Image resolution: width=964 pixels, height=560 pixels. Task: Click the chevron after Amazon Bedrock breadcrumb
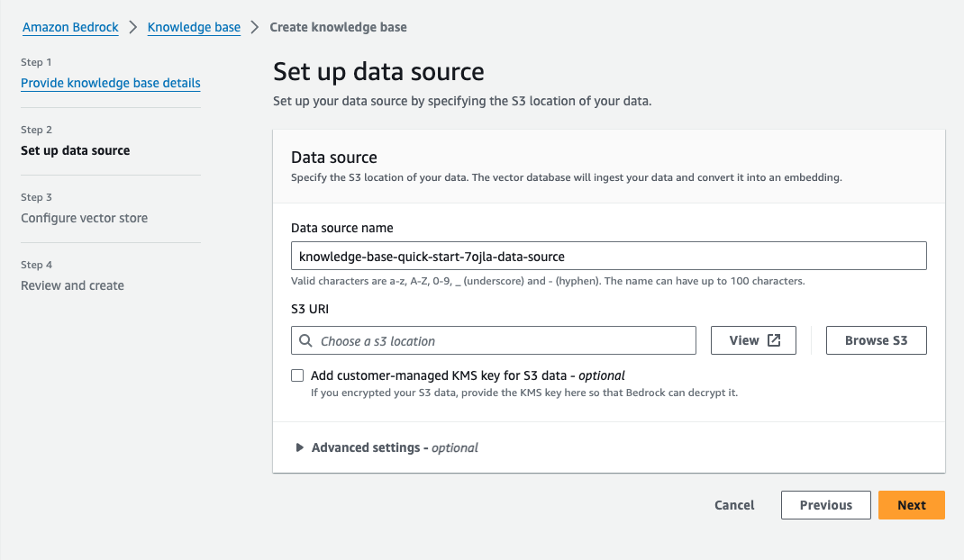[133, 27]
